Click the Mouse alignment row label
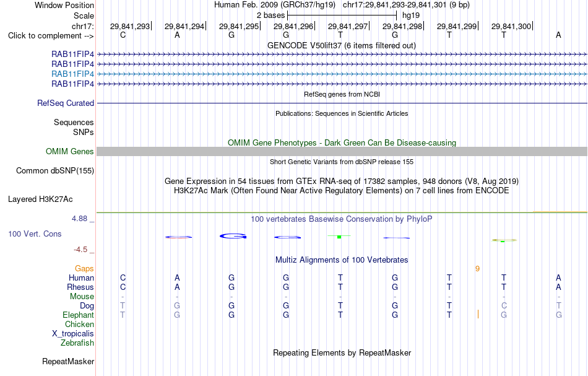Screen dimensions: 588x376 coord(82,297)
